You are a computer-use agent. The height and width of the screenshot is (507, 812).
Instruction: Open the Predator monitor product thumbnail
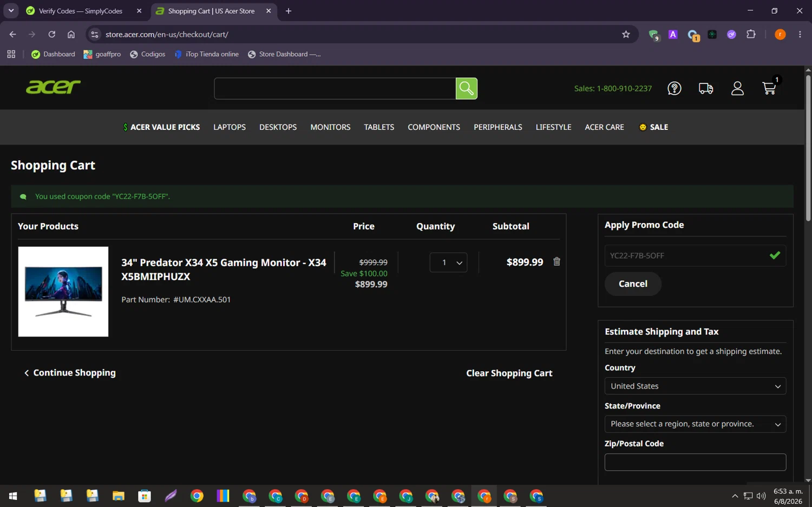[x=63, y=292]
